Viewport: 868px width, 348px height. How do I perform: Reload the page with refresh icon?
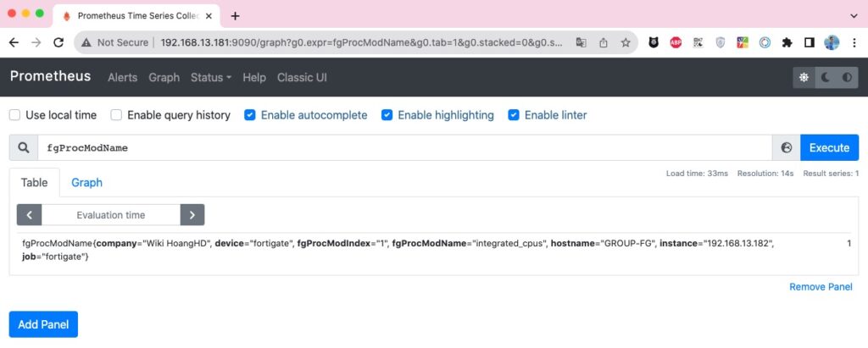(58, 42)
